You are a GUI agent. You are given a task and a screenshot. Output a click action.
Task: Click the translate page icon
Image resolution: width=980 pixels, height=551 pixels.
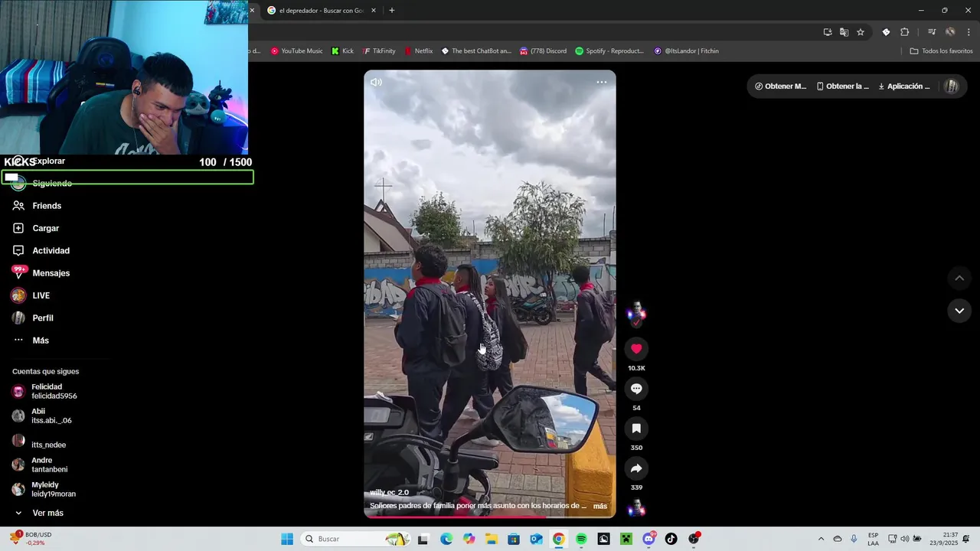[844, 32]
